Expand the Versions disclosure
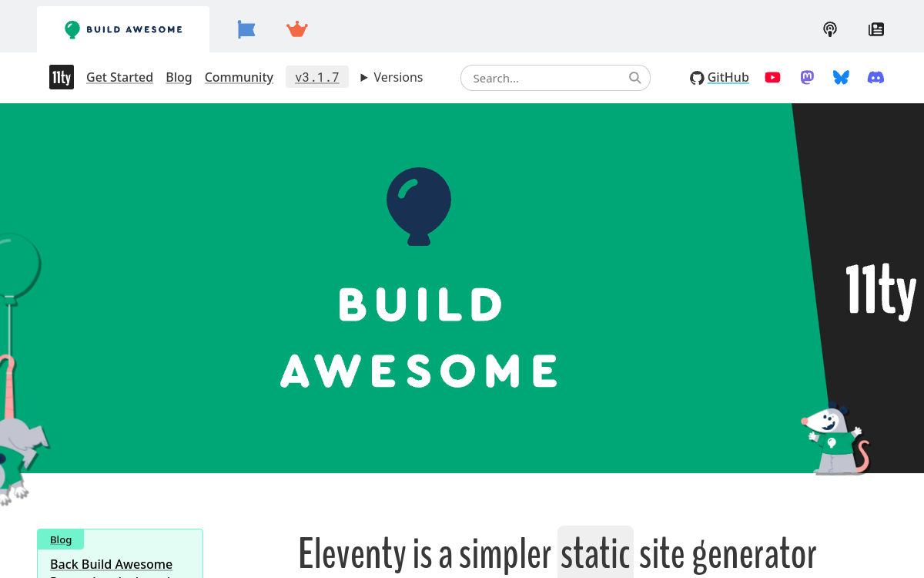Image resolution: width=924 pixels, height=578 pixels. pyautogui.click(x=392, y=77)
